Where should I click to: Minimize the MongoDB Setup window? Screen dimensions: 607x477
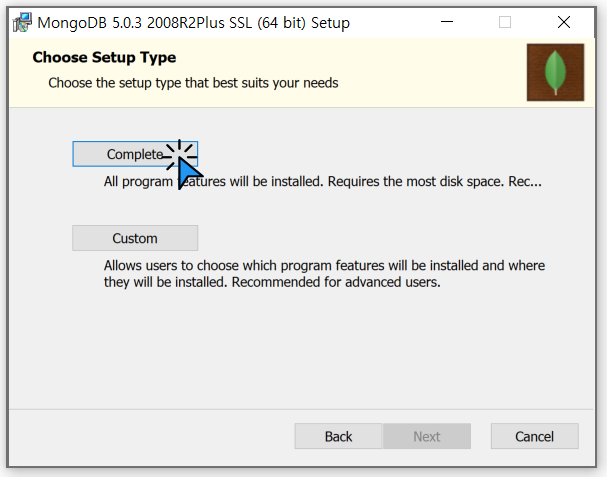point(447,22)
